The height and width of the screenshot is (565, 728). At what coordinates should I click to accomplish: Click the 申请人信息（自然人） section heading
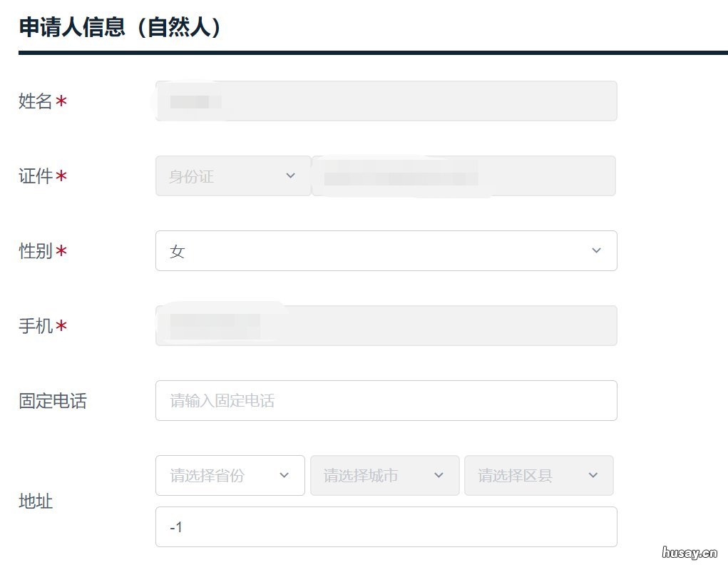(x=121, y=28)
